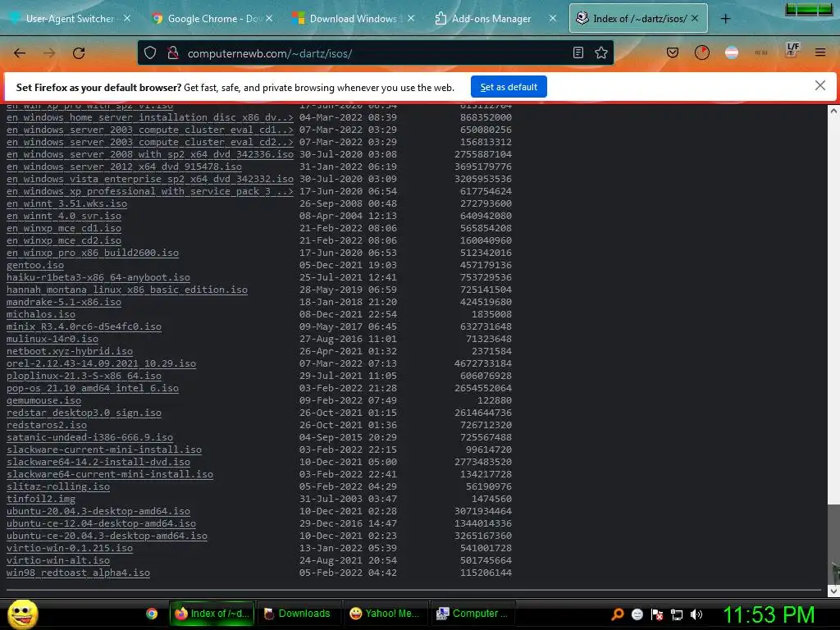Switch to Download Windows tab
The width and height of the screenshot is (840, 630).
pyautogui.click(x=354, y=19)
